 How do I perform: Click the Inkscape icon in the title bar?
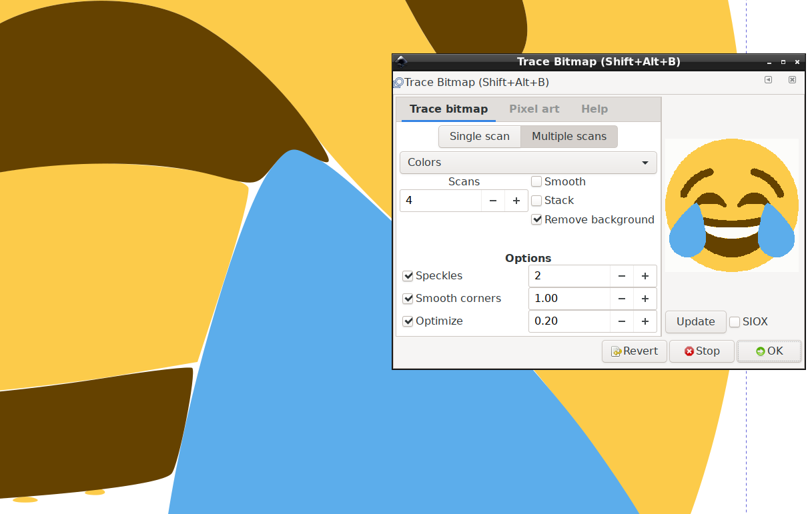click(401, 61)
